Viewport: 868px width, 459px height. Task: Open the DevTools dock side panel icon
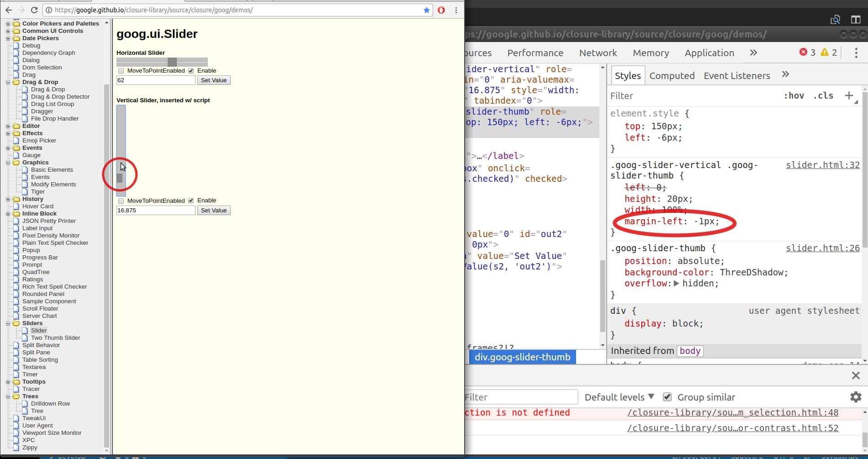[855, 19]
